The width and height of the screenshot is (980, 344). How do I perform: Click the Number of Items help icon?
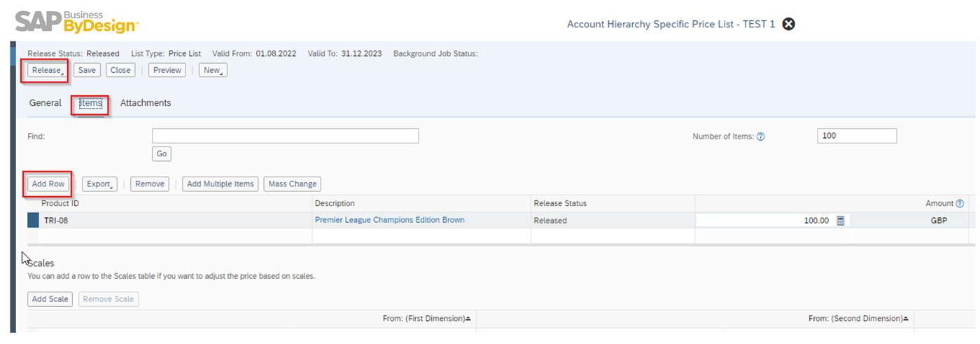761,137
